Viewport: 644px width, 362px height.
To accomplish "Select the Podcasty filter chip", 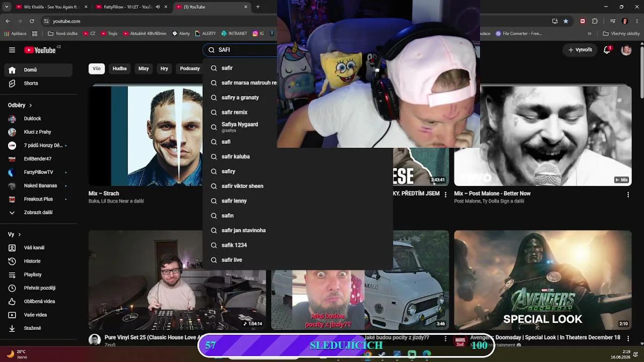I will [x=190, y=68].
